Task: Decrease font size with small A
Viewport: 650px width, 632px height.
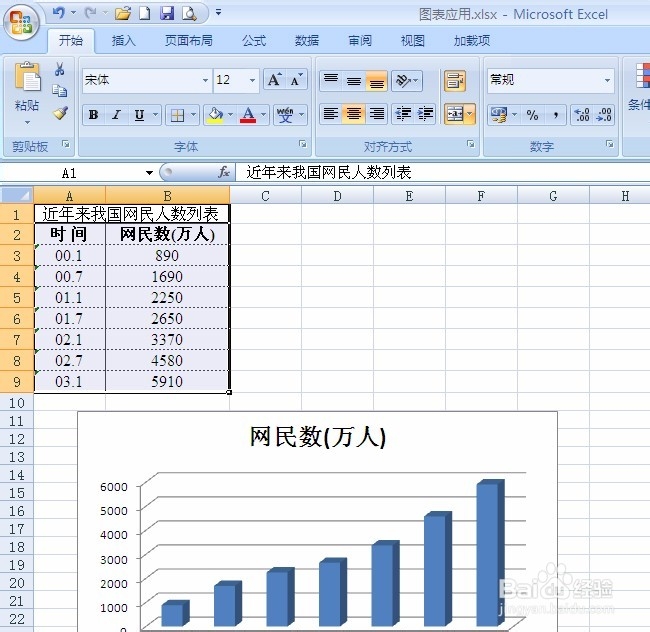Action: (296, 80)
